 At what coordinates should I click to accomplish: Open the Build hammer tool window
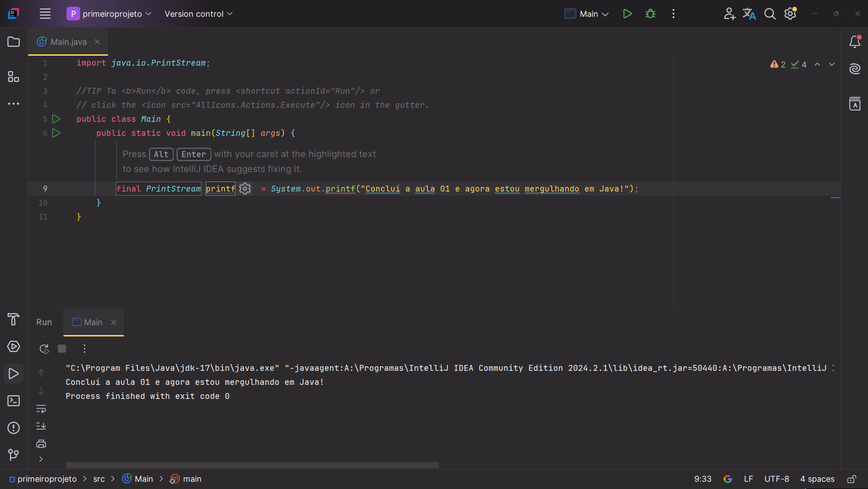pyautogui.click(x=14, y=319)
